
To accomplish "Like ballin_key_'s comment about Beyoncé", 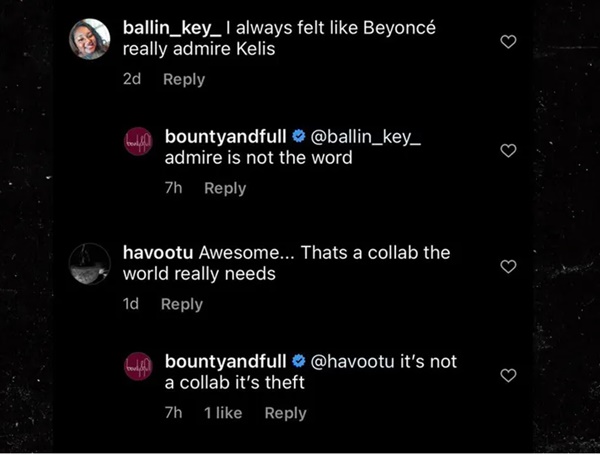I will [508, 42].
